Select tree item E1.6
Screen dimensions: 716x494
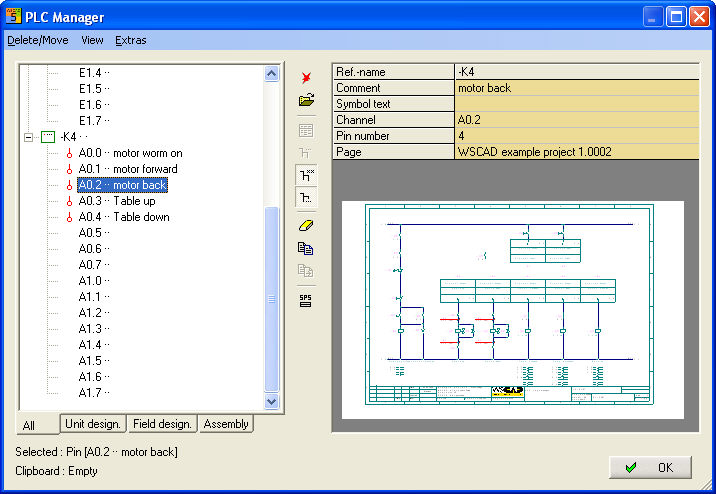(94, 105)
